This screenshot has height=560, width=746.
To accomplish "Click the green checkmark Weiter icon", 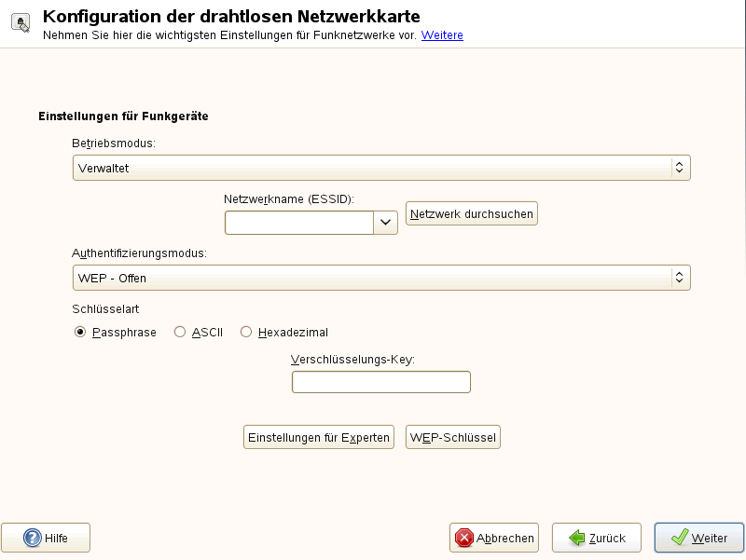I will coord(680,538).
